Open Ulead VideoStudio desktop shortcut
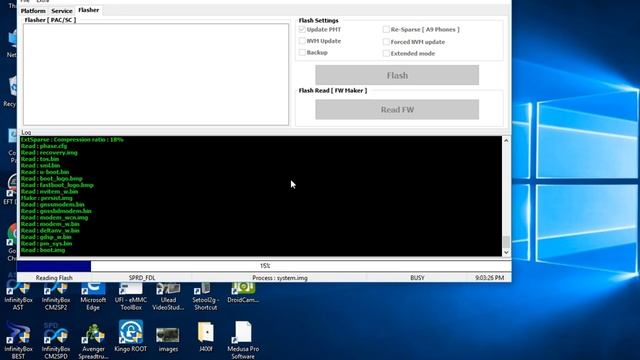 tap(168, 297)
